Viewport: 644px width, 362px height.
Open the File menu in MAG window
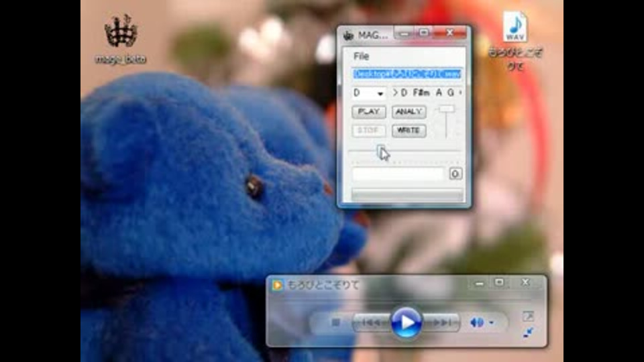tap(361, 56)
